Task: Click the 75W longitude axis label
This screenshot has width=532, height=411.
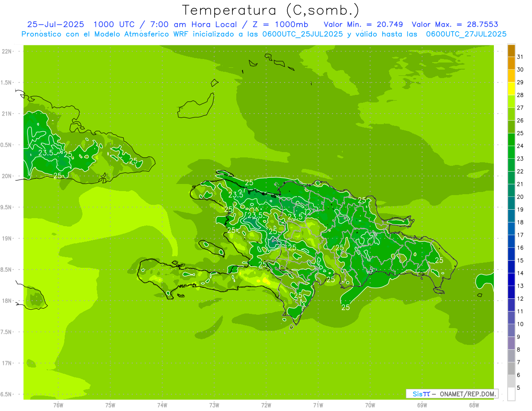Action: [110, 405]
